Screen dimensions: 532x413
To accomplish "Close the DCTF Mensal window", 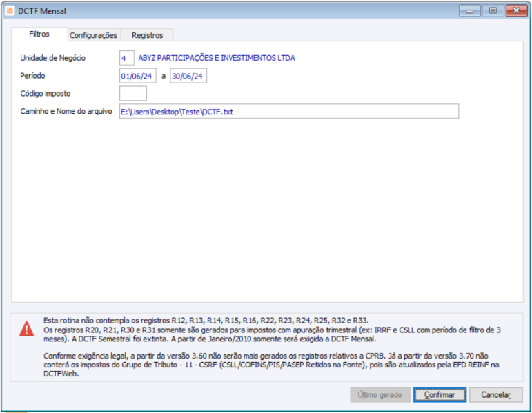I will (516, 11).
